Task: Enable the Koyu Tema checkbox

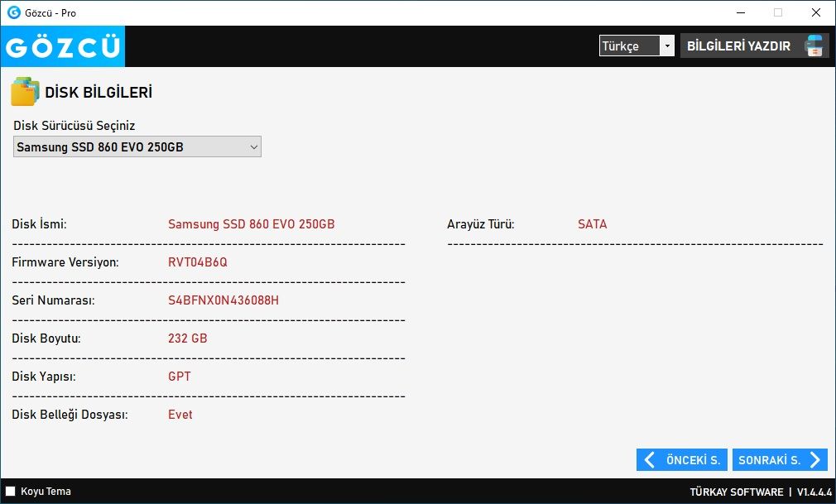Action: click(x=10, y=492)
